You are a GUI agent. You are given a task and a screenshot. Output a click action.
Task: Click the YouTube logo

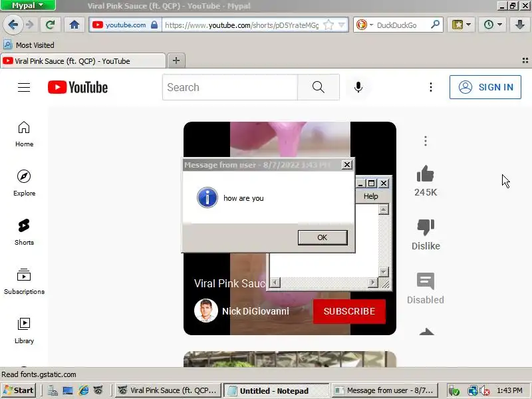coord(78,87)
